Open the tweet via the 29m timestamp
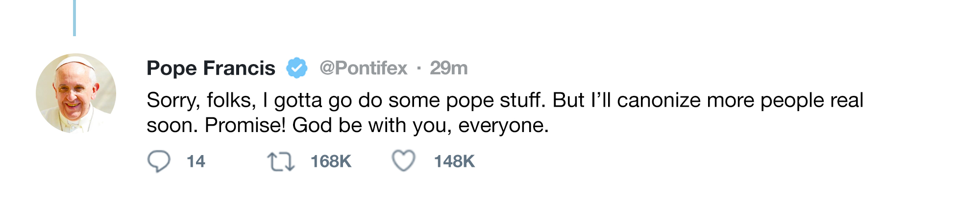 coord(448,68)
